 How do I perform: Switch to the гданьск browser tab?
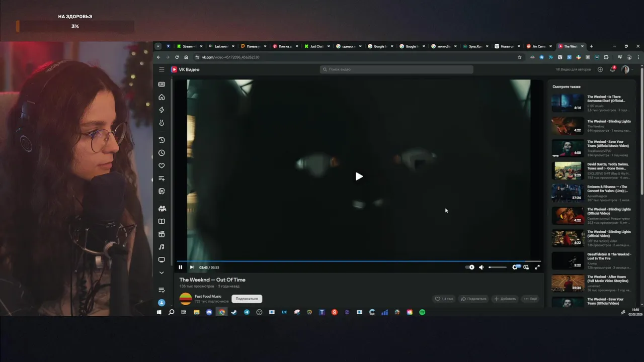pos(348,46)
